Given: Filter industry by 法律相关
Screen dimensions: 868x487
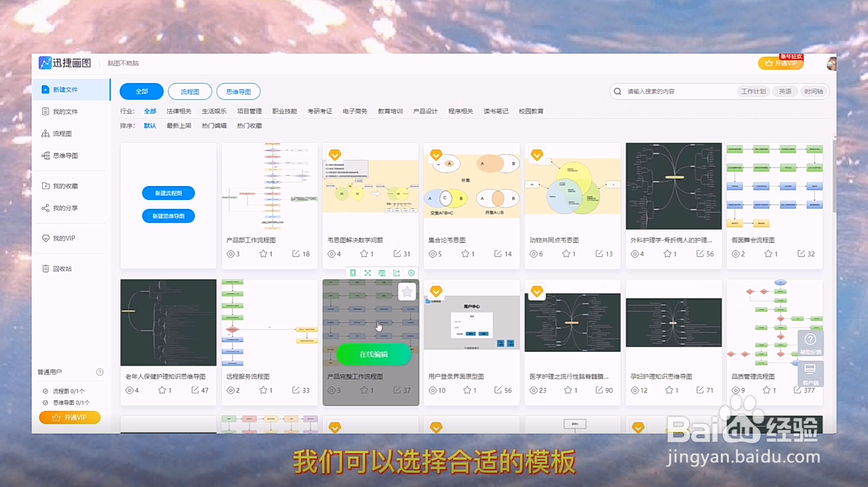Looking at the screenshot, I should 179,111.
